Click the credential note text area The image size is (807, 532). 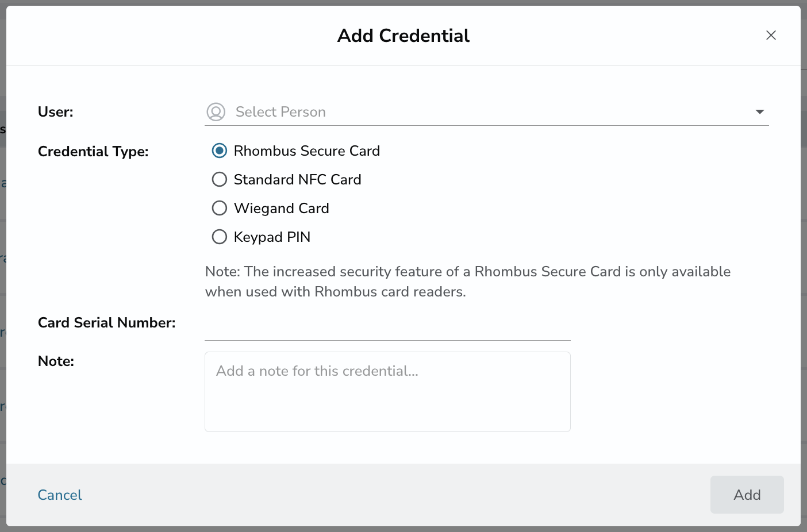pyautogui.click(x=387, y=392)
